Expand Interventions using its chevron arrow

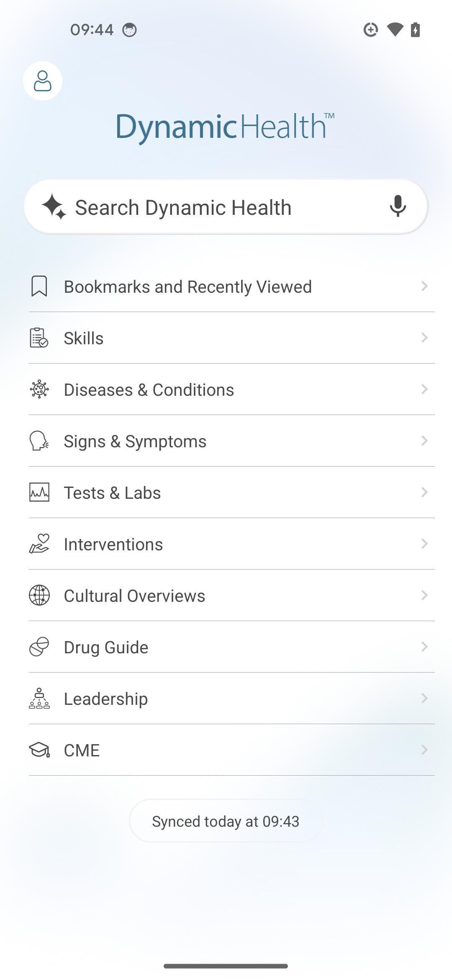(424, 544)
